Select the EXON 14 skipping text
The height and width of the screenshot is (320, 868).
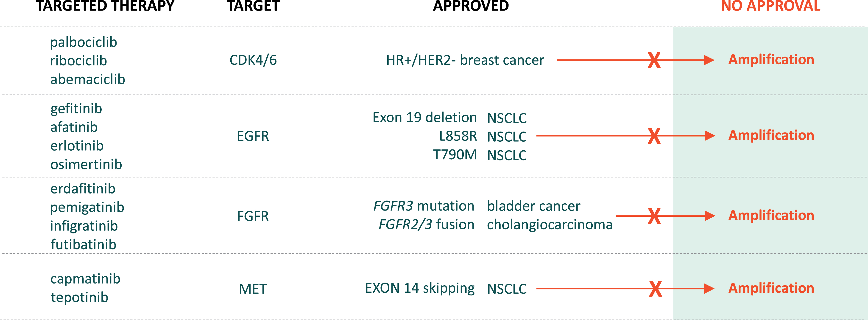pyautogui.click(x=420, y=288)
